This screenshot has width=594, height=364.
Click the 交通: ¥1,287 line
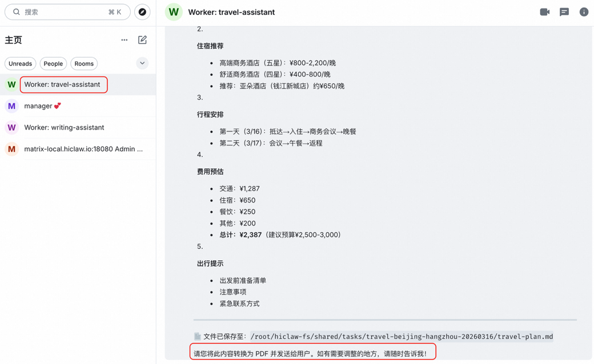[x=239, y=188]
